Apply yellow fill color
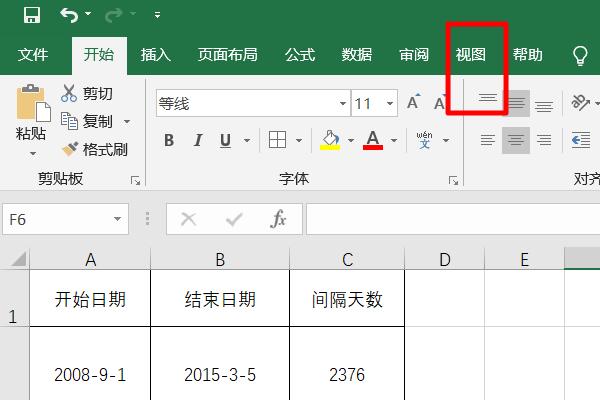This screenshot has height=400, width=600. coord(330,140)
